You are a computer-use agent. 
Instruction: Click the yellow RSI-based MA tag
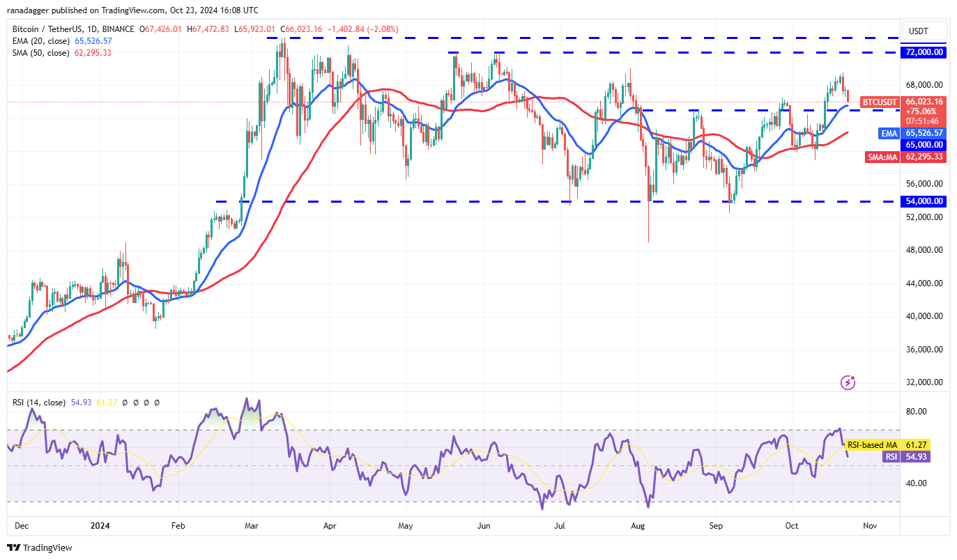pos(872,445)
